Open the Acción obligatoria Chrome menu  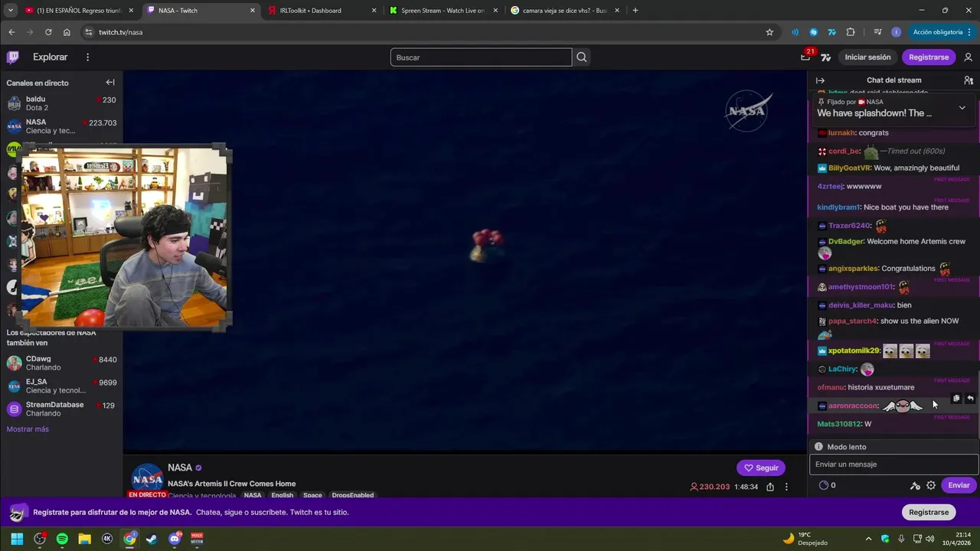click(x=940, y=32)
